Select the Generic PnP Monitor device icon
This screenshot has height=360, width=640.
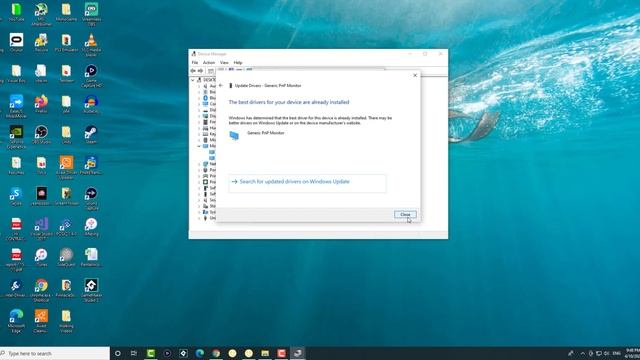tap(234, 136)
